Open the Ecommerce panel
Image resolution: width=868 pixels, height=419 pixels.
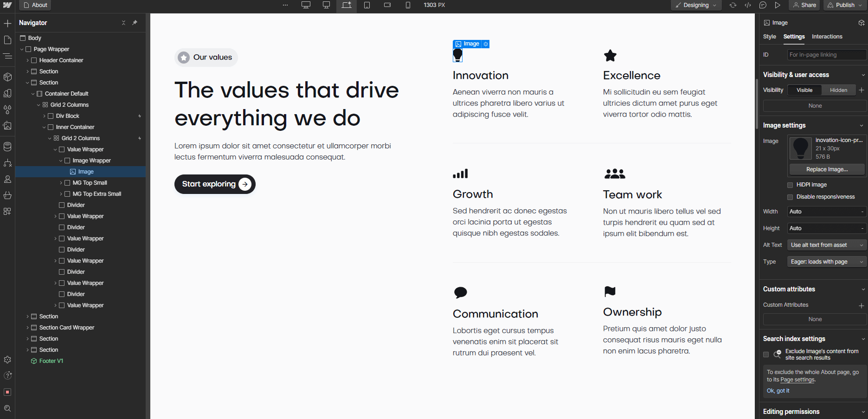point(7,195)
